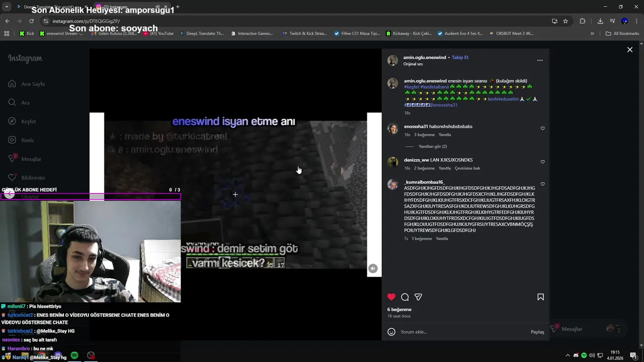The width and height of the screenshot is (644, 362).
Task: Open the 'Twitch & Kick Strea...' bookmark
Action: point(305,34)
